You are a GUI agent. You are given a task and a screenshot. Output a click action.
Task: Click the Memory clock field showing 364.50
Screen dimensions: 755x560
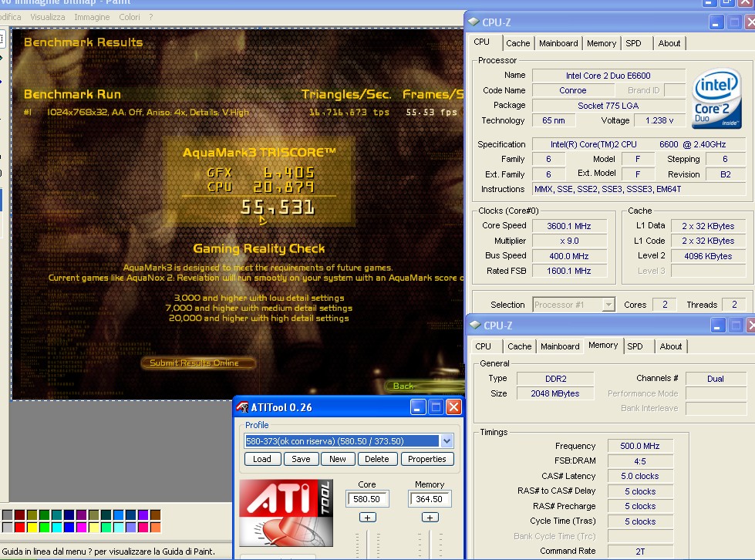pyautogui.click(x=430, y=499)
